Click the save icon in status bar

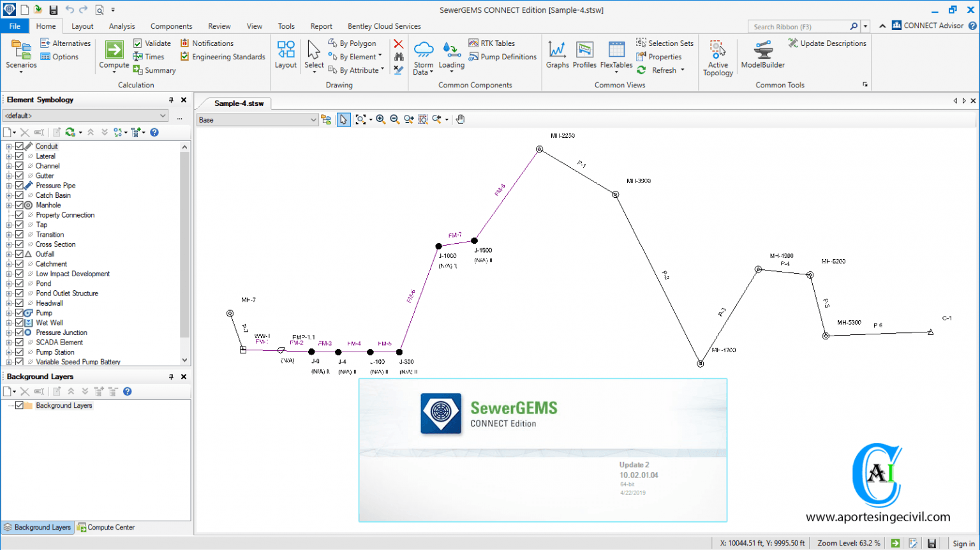coord(932,543)
